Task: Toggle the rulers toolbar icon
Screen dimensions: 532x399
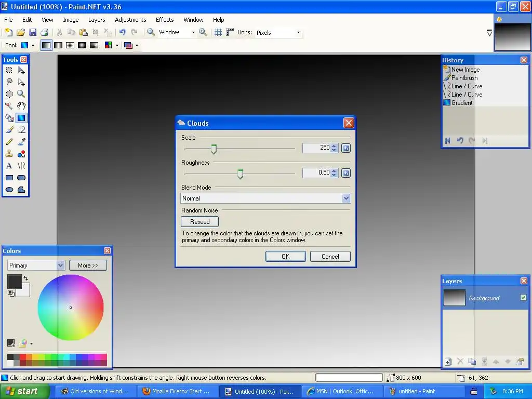Action: coord(230,32)
